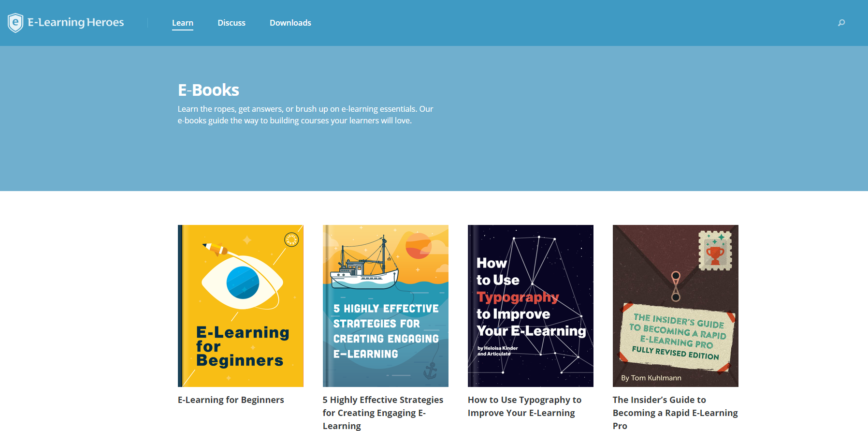Open the Typography e-book cover image
The width and height of the screenshot is (868, 431).
click(x=531, y=306)
